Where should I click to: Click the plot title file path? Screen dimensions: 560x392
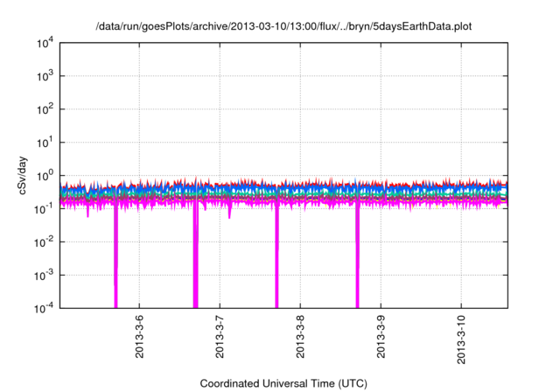[283, 26]
